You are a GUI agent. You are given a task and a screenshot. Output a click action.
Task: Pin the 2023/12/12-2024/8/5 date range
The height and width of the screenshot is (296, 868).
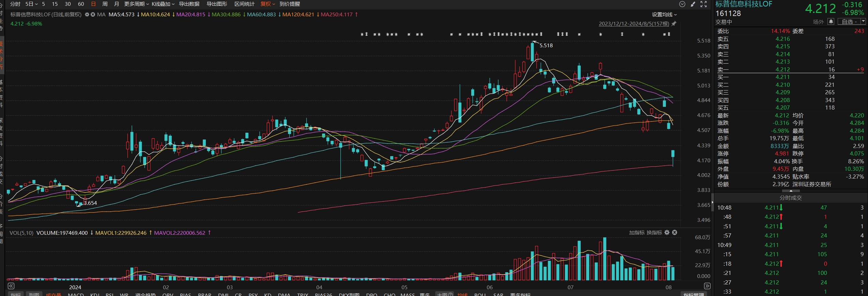[x=674, y=24]
